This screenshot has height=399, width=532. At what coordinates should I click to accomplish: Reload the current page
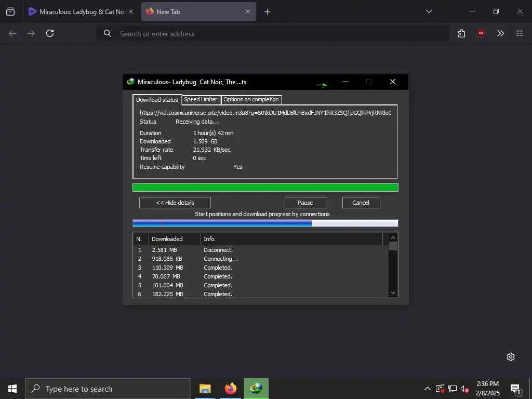(x=50, y=33)
